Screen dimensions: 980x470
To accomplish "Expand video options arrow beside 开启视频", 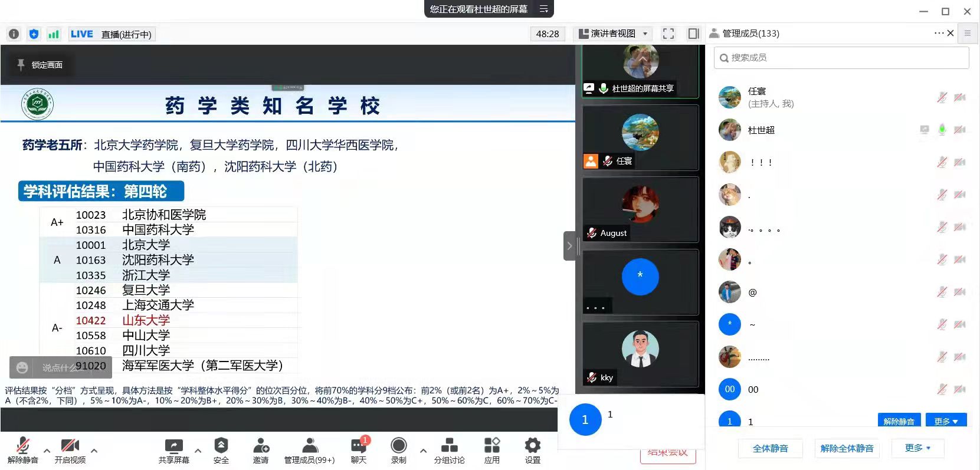I will point(94,451).
